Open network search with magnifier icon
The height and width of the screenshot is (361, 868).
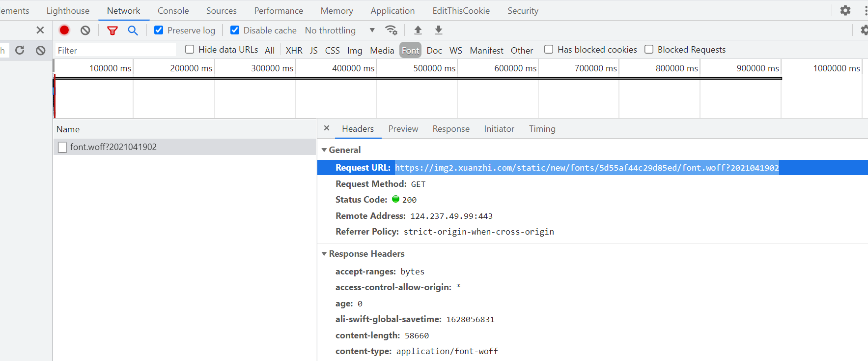point(133,30)
